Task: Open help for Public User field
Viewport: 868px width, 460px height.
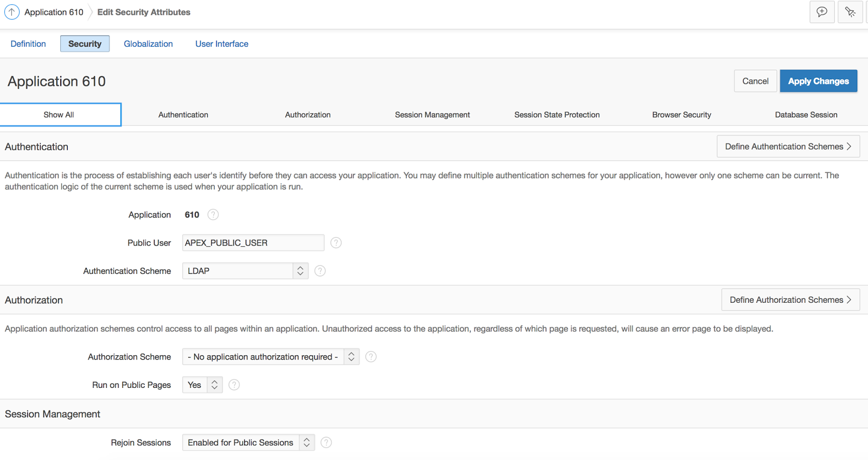Action: coord(336,243)
